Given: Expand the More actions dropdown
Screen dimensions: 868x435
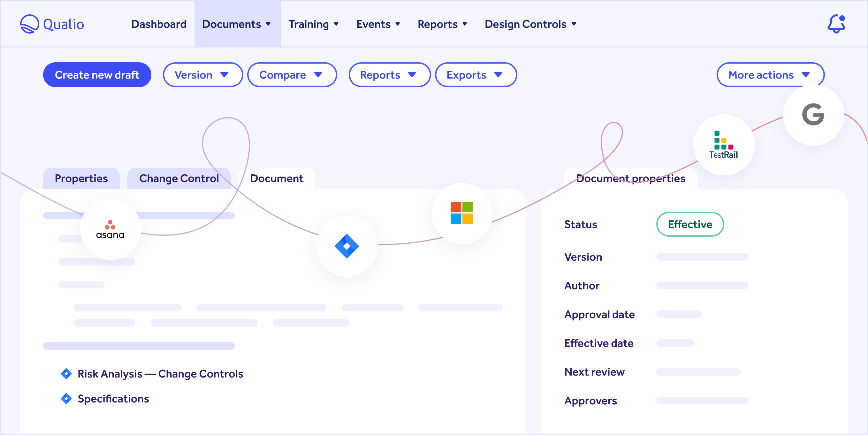Looking at the screenshot, I should point(770,75).
